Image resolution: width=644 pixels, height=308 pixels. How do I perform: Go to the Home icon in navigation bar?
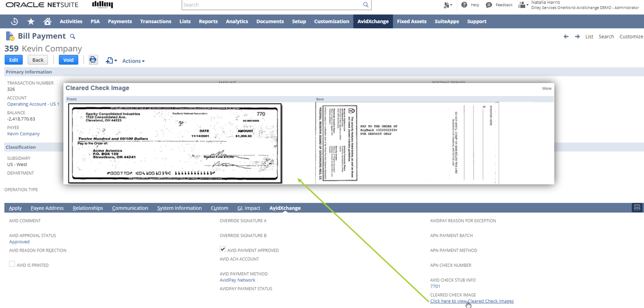pos(47,21)
